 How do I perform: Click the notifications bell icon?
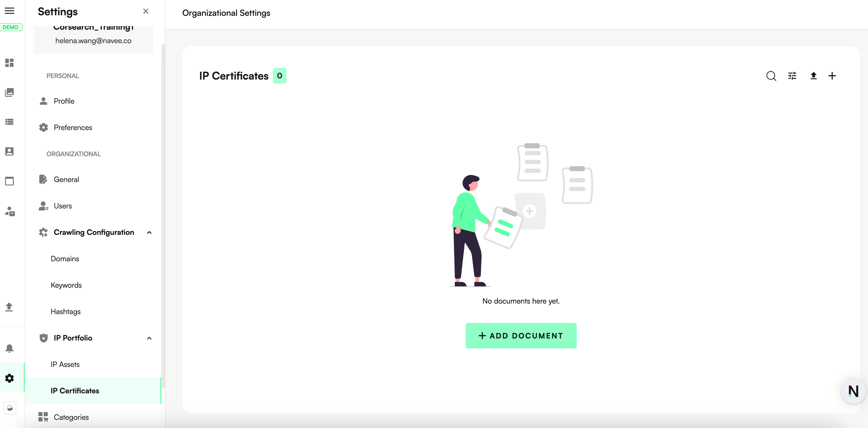click(9, 348)
